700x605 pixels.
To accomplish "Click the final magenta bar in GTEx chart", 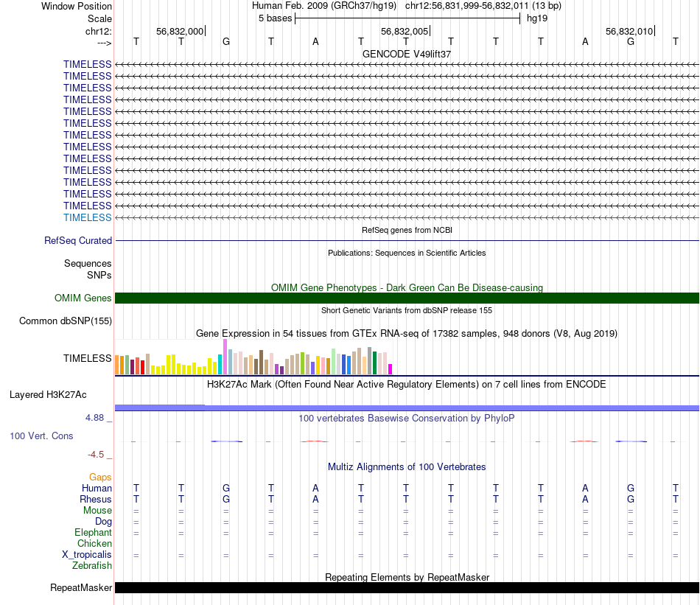I will tap(390, 369).
